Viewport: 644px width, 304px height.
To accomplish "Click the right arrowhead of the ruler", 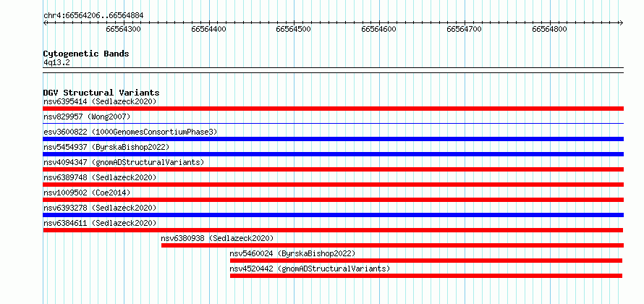I will tap(622, 22).
